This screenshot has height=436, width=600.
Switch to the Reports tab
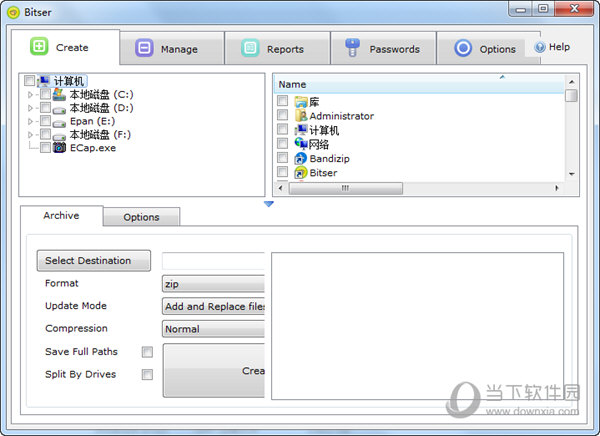click(x=277, y=49)
